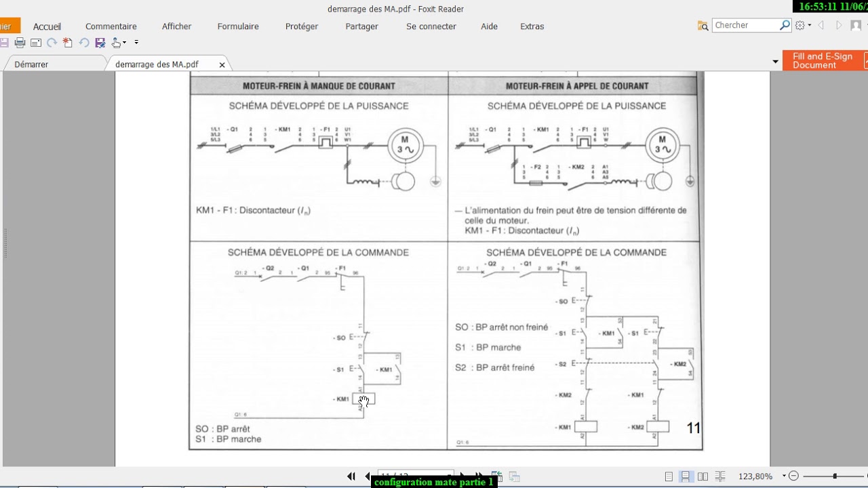Print the document with the printer icon
868x488 pixels.
tap(20, 43)
